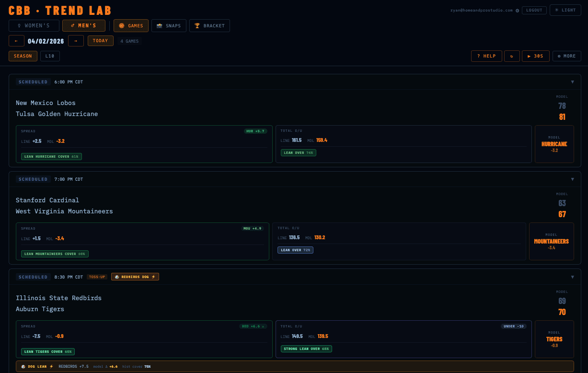Click the 6:00 PM CDT game time

[69, 82]
